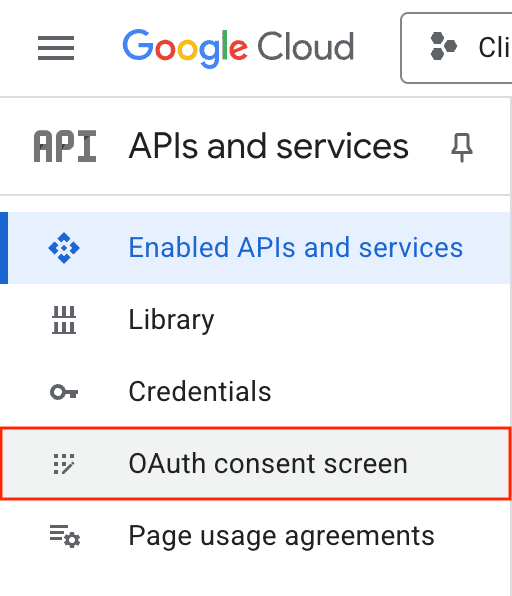Screen dimensions: 512x596
Task: Open OAuth consent screen
Action: [x=255, y=463]
